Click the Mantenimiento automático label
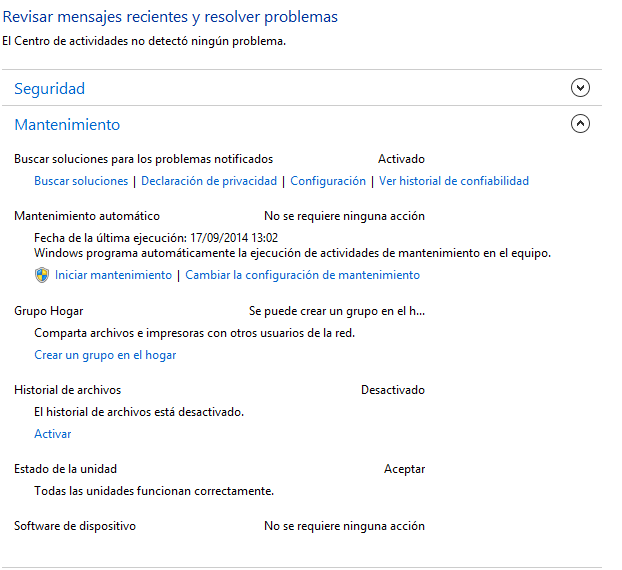Screen dimensions: 622x570 (87, 216)
